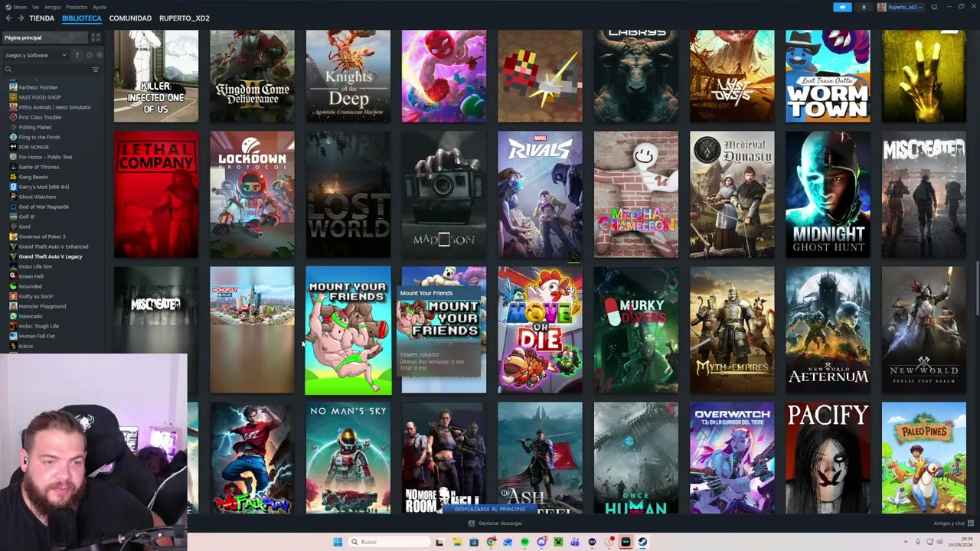
Task: Select Garry's Mod in the sidebar
Action: click(x=44, y=187)
